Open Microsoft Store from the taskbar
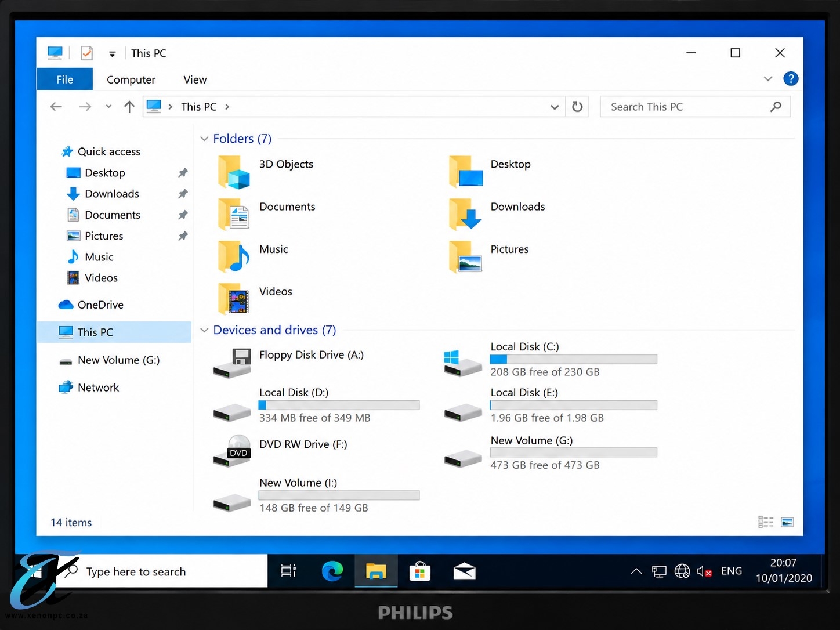 coord(420,571)
